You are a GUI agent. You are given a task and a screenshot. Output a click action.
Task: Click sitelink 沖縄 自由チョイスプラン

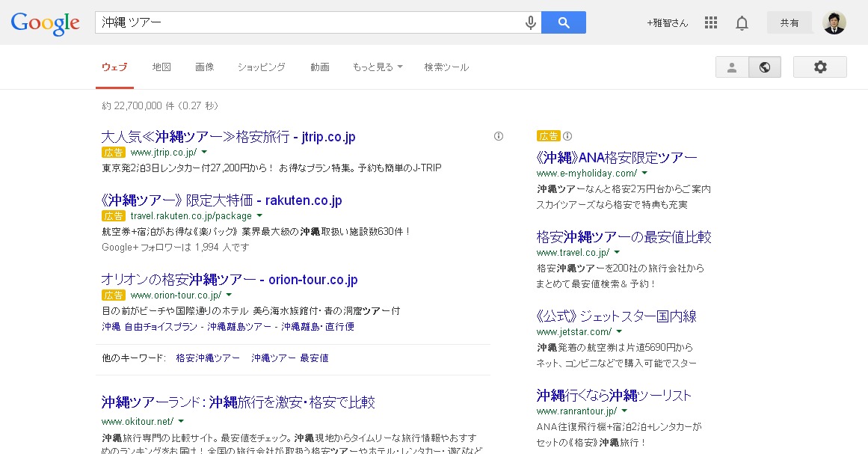(x=150, y=327)
